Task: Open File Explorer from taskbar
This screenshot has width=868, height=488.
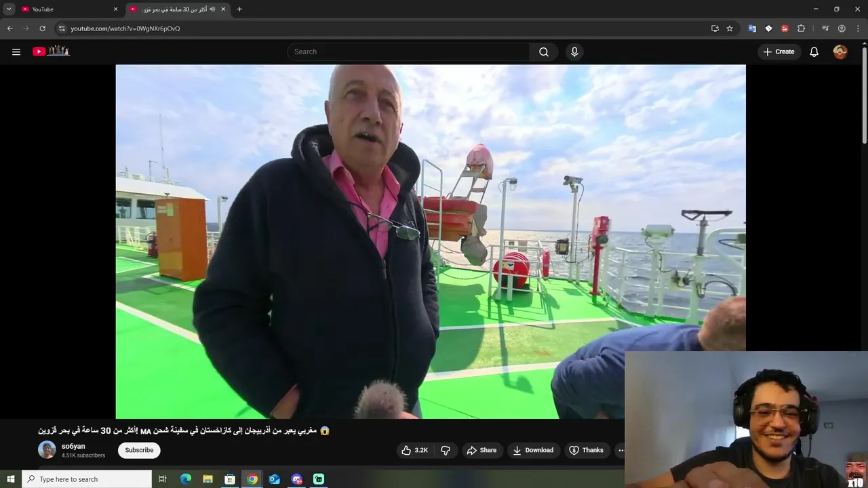Action: pyautogui.click(x=208, y=479)
